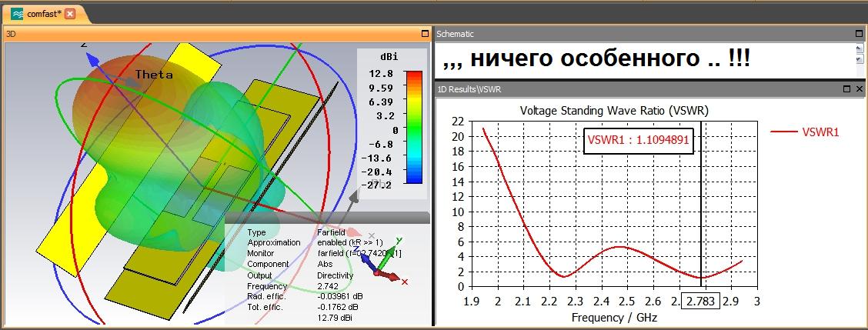Click the Monitor farfield info row
868x330 pixels.
coord(325,253)
